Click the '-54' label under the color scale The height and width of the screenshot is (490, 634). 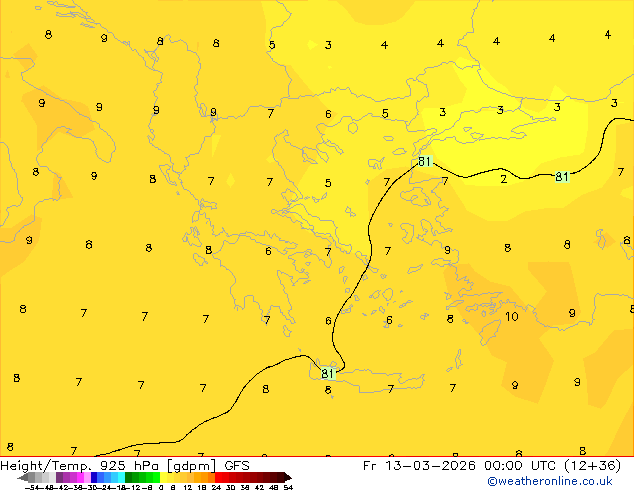(x=32, y=488)
